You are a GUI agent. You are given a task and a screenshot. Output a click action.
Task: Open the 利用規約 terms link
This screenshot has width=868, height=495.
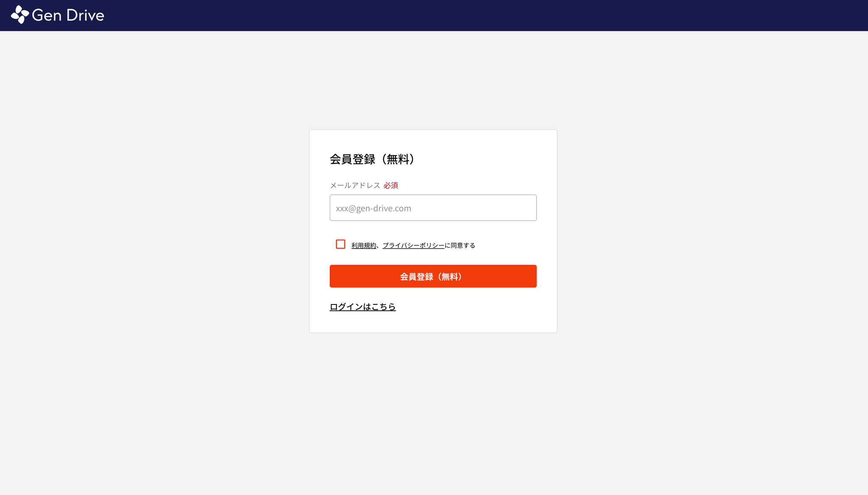[x=364, y=246]
